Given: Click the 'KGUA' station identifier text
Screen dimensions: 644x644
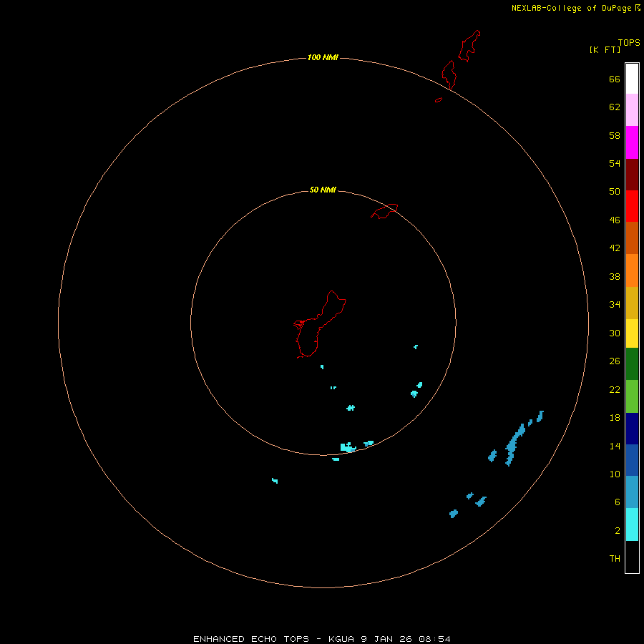Looking at the screenshot, I should [341, 639].
